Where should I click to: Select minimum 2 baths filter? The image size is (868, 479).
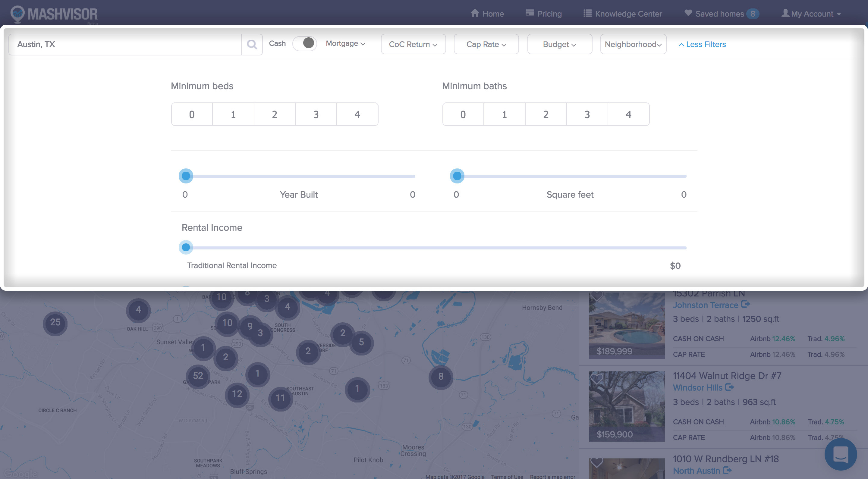[546, 114]
